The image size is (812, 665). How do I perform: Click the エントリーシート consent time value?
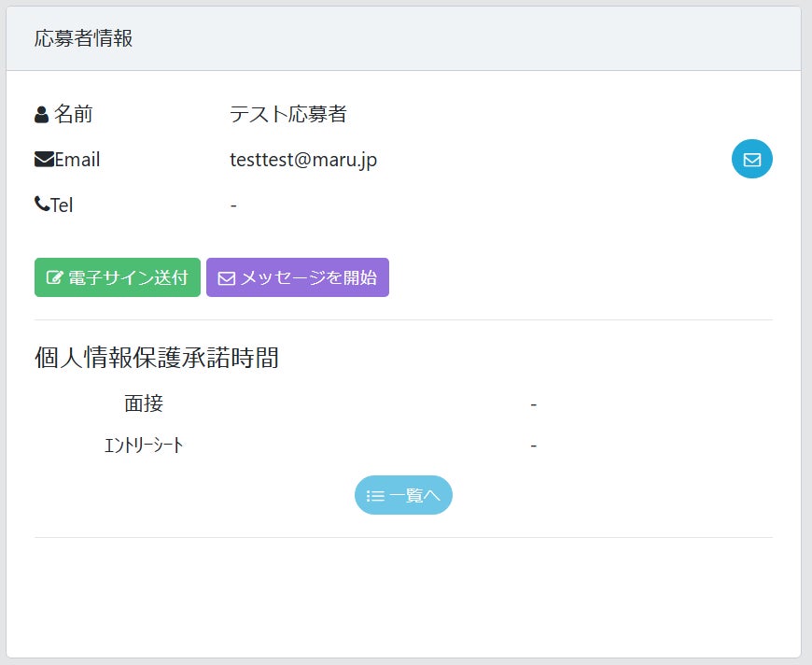[533, 446]
